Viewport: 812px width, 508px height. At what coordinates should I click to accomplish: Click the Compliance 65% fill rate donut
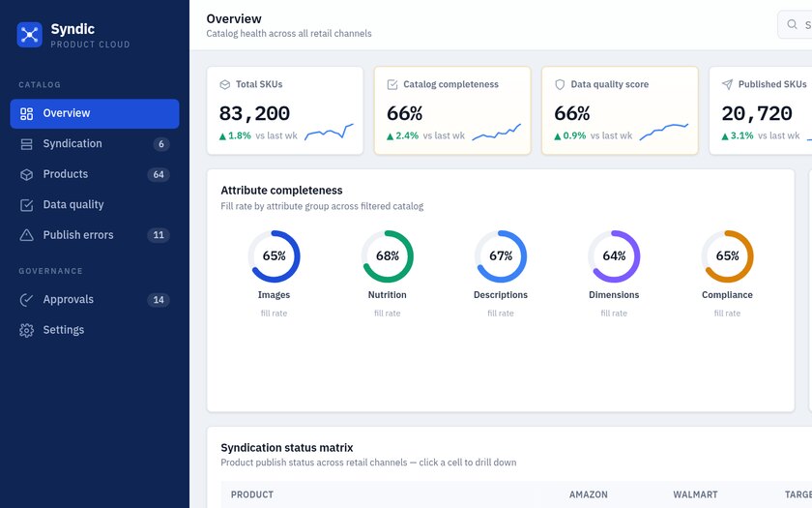click(728, 256)
